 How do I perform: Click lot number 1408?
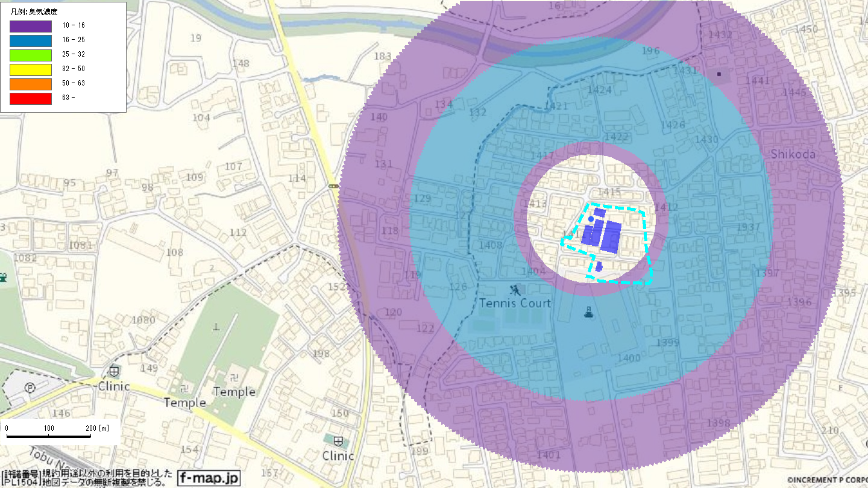coord(491,245)
